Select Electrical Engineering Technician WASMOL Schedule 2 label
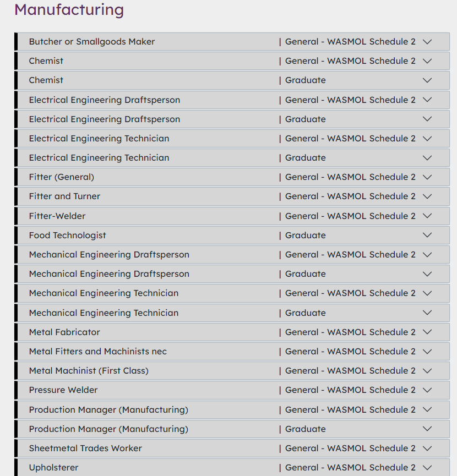 [350, 139]
